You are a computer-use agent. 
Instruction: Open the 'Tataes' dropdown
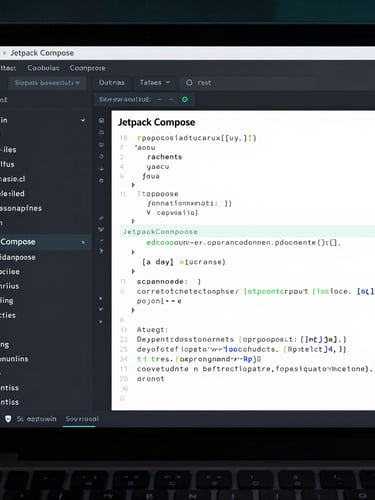tap(155, 83)
